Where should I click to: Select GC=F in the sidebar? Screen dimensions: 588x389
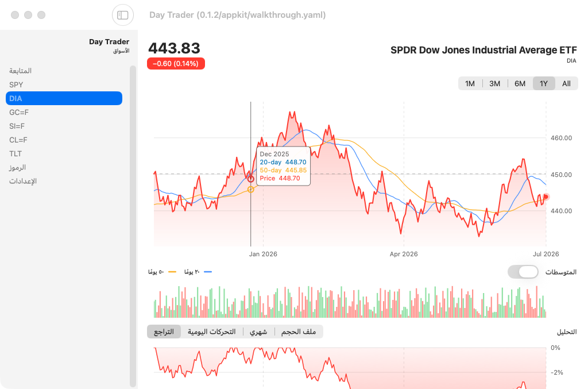click(x=64, y=112)
